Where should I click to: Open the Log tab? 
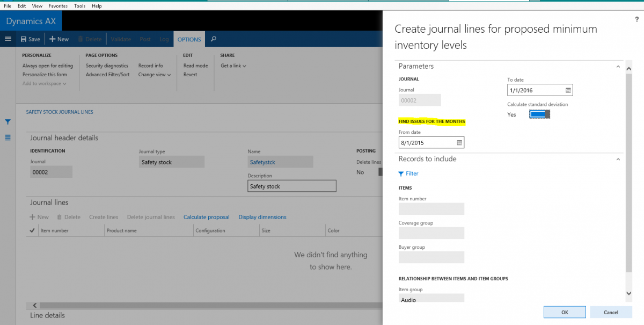pos(164,39)
